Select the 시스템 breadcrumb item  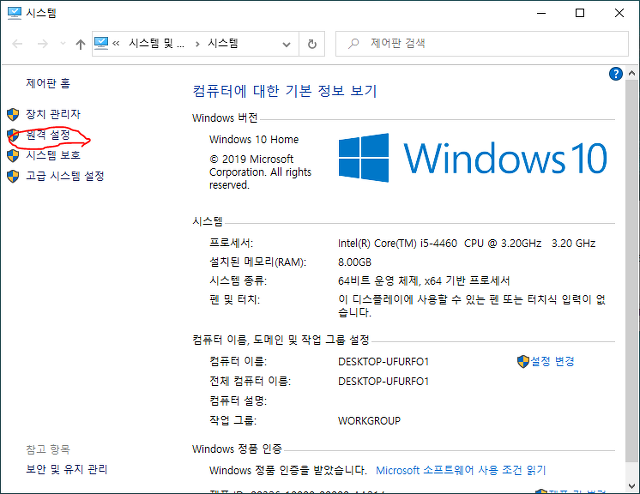(223, 43)
